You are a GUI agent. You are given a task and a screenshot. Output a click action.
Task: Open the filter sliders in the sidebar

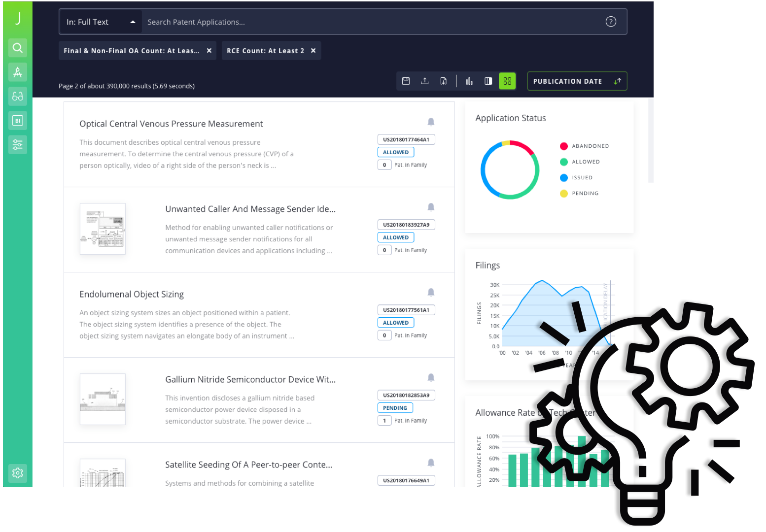(x=18, y=144)
